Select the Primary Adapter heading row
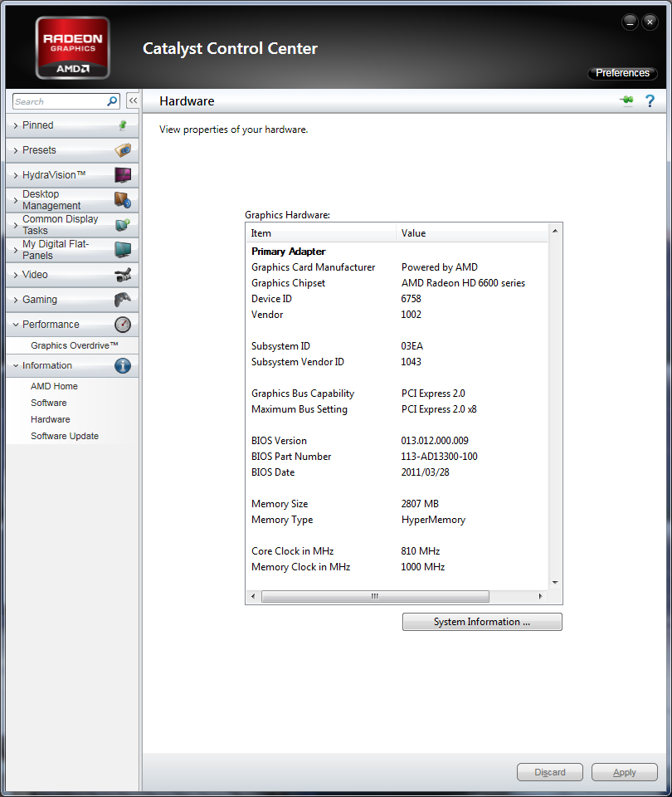 pos(397,252)
